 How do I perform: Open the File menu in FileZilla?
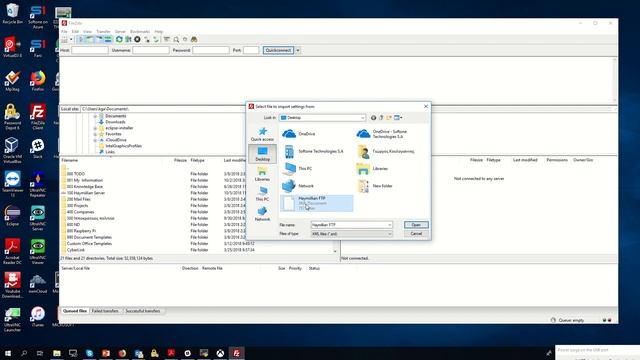(x=64, y=31)
